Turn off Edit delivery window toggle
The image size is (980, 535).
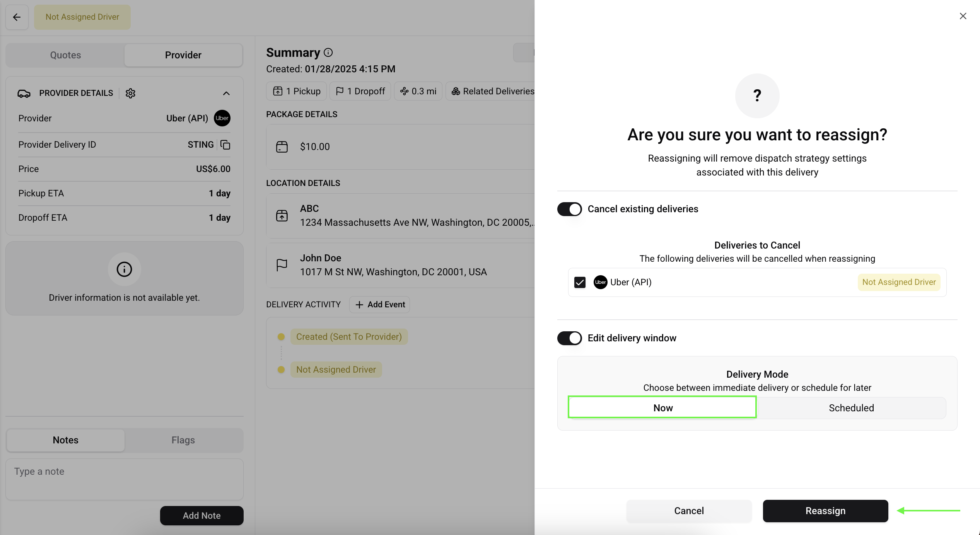pos(569,338)
